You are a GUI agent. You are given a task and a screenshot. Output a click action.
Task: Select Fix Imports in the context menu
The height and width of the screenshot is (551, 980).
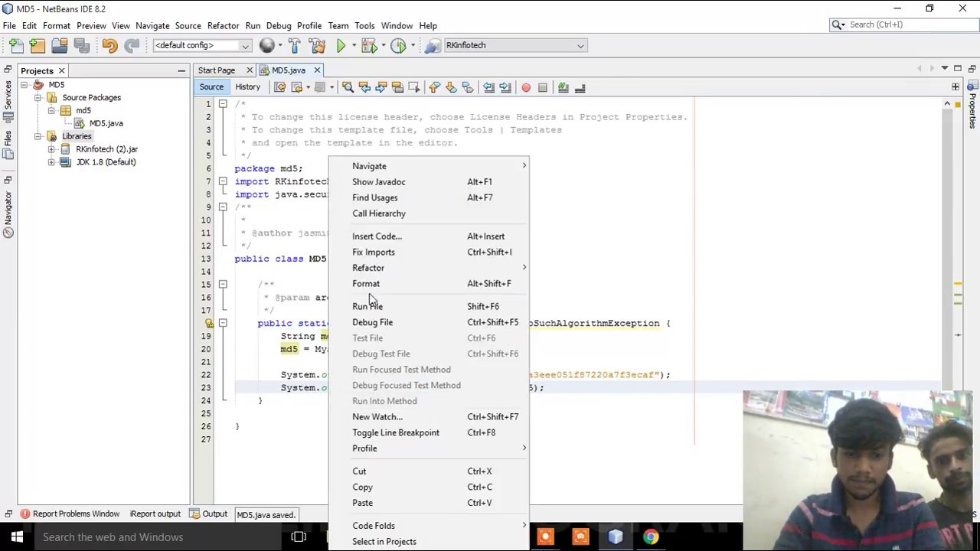pos(429,252)
